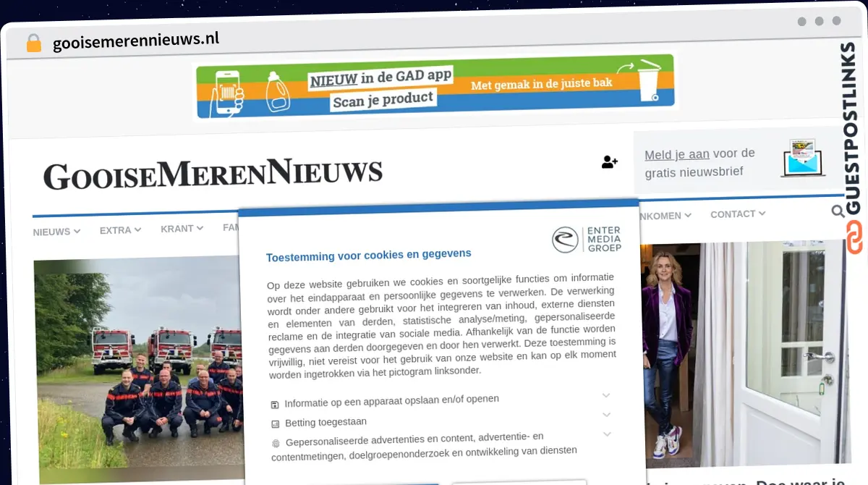Open the Nieuws dropdown menu
Screen dimensions: 868x485
(x=56, y=232)
